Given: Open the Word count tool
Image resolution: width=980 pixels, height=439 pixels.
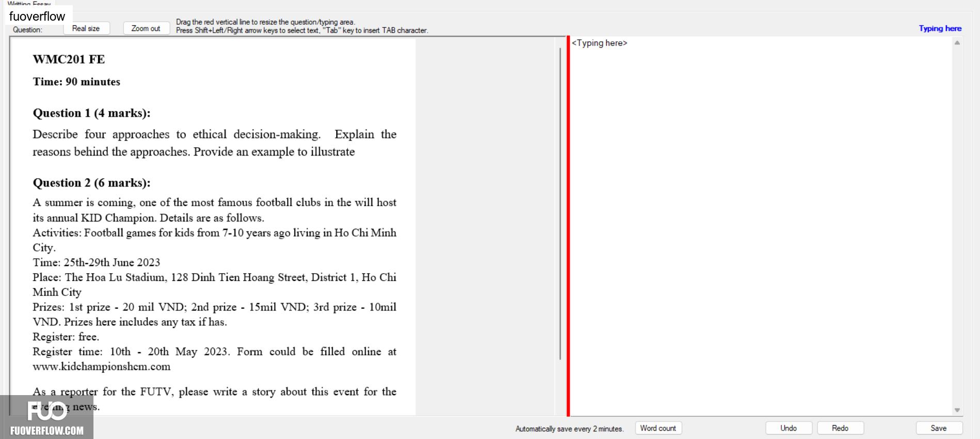Looking at the screenshot, I should click(658, 428).
